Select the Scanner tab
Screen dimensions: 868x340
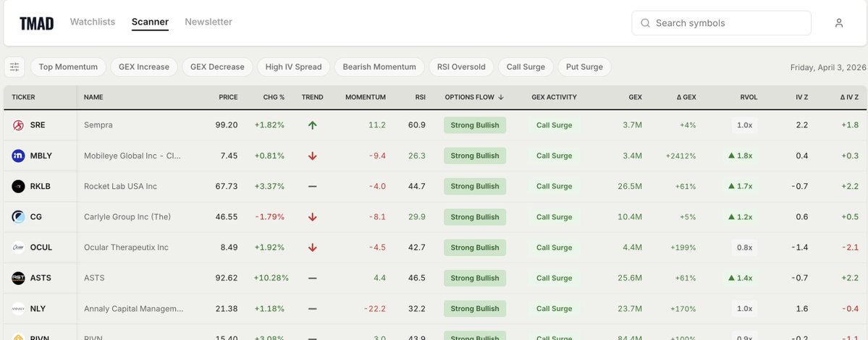(150, 22)
